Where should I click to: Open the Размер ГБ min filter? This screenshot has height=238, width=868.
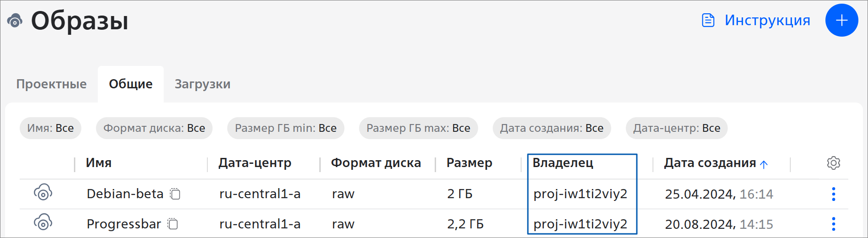tap(285, 128)
